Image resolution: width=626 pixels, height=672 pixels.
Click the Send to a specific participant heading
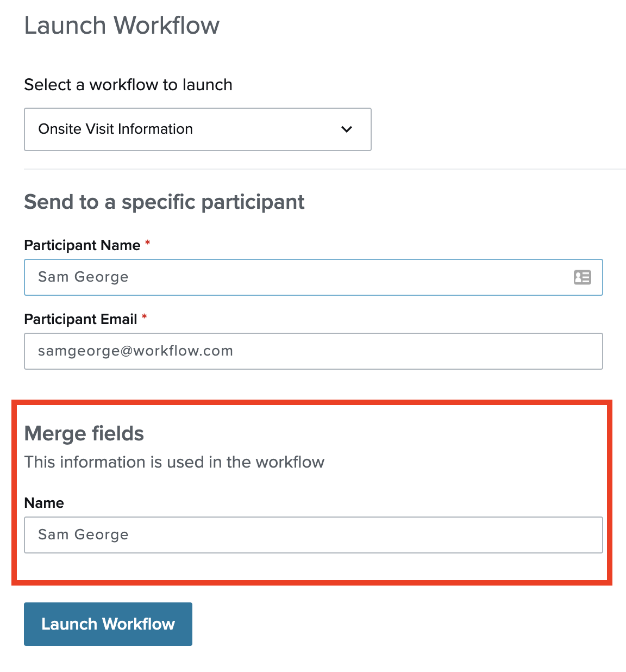[164, 202]
